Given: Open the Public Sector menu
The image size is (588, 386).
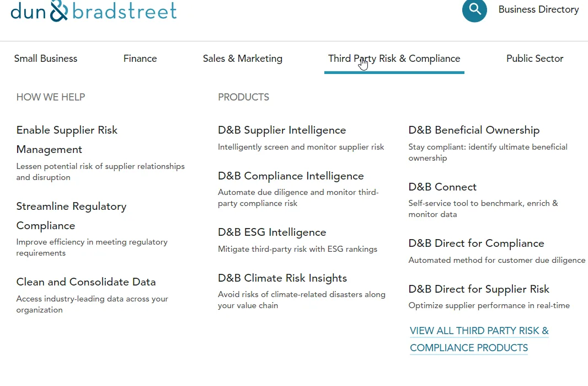Looking at the screenshot, I should (x=534, y=59).
